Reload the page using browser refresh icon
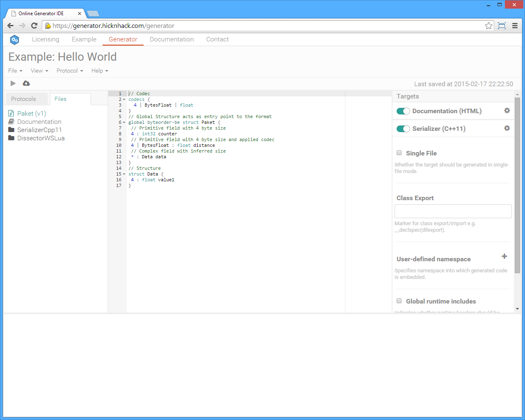The height and width of the screenshot is (420, 525). [x=34, y=26]
